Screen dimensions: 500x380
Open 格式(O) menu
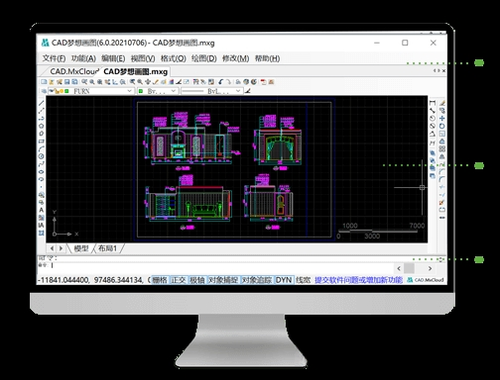173,58
